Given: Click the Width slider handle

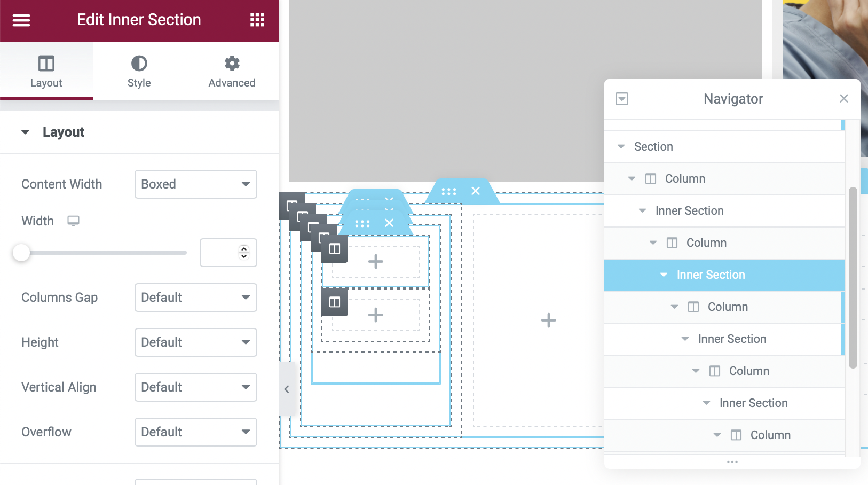Looking at the screenshot, I should [21, 253].
